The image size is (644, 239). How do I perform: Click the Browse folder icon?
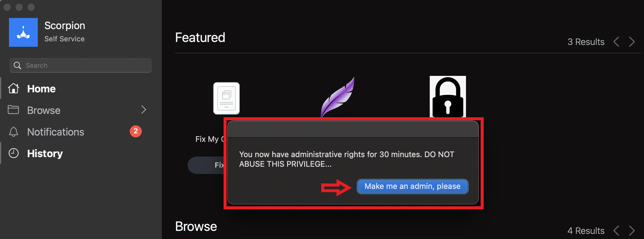coord(13,110)
